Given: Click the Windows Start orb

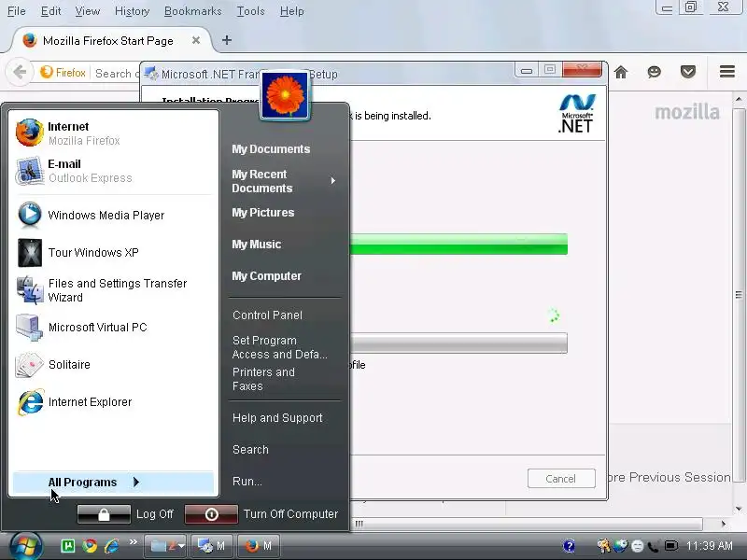Looking at the screenshot, I should tap(26, 546).
